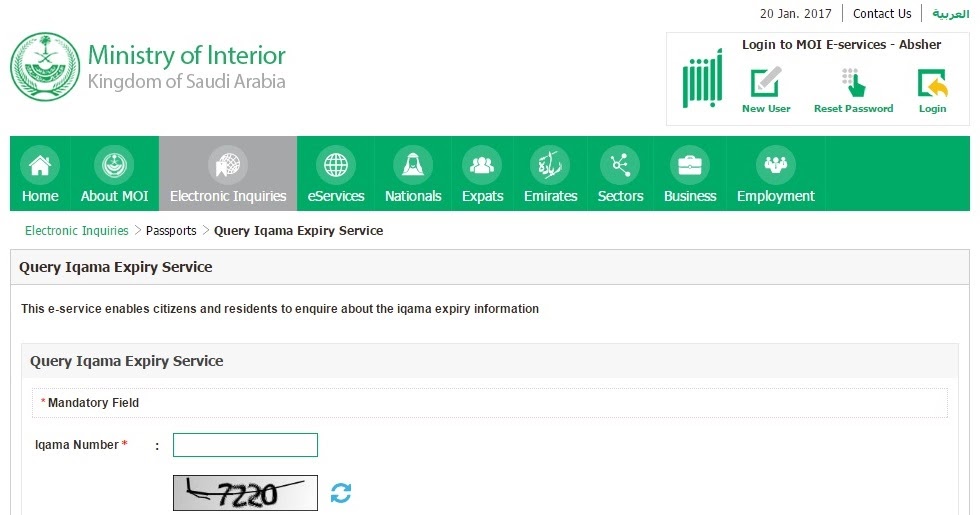Click the Employment people icon
The height and width of the screenshot is (515, 980).
[776, 165]
